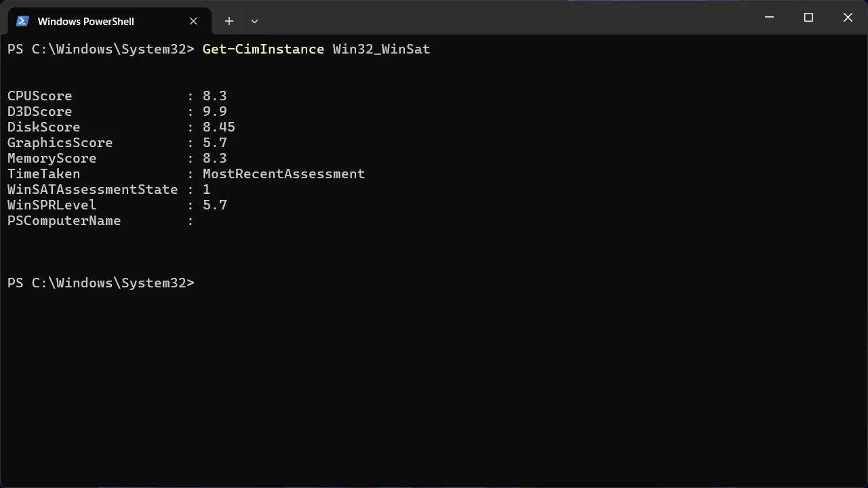Select the Get-CimInstance command text

pos(263,49)
